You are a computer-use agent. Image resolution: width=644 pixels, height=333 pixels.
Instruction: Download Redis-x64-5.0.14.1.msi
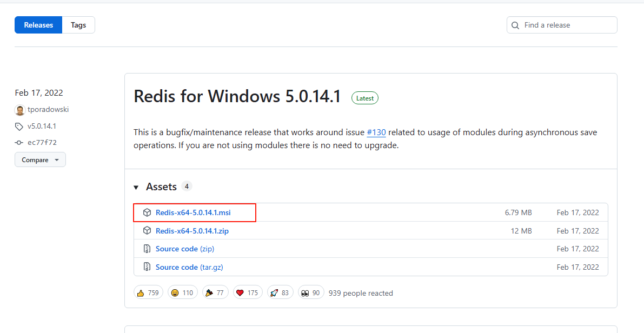[x=193, y=212]
